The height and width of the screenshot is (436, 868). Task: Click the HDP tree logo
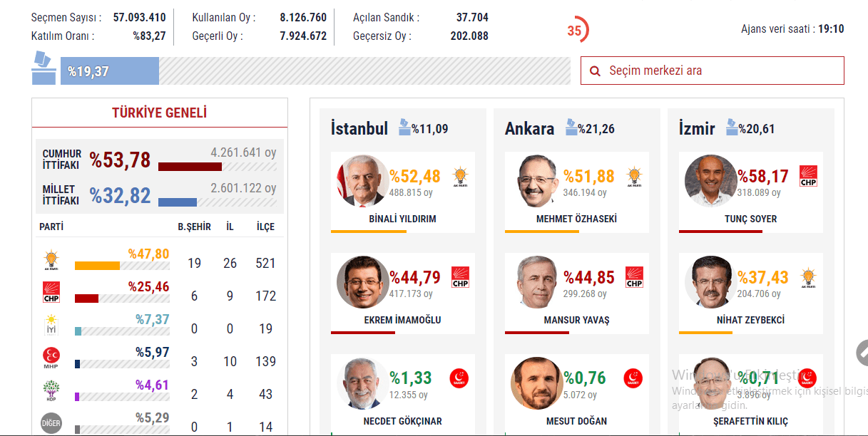(51, 391)
